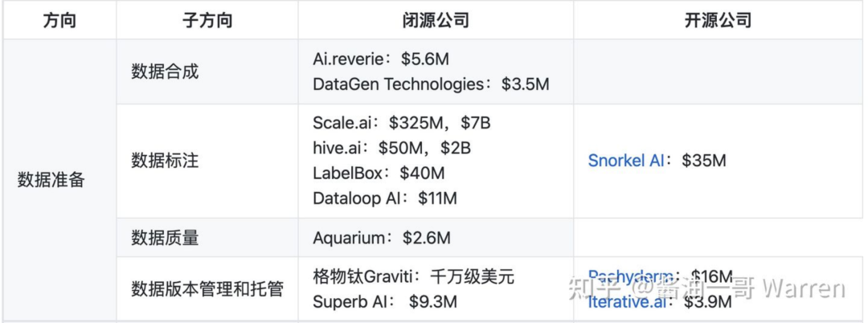Click the Aquarium $2.6M entry
The image size is (868, 323).
pyautogui.click(x=382, y=238)
